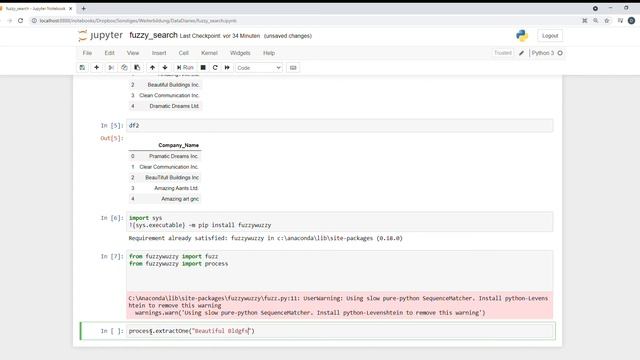
Task: Click into the pip install fuzzywuzzy cell
Action: [340, 222]
